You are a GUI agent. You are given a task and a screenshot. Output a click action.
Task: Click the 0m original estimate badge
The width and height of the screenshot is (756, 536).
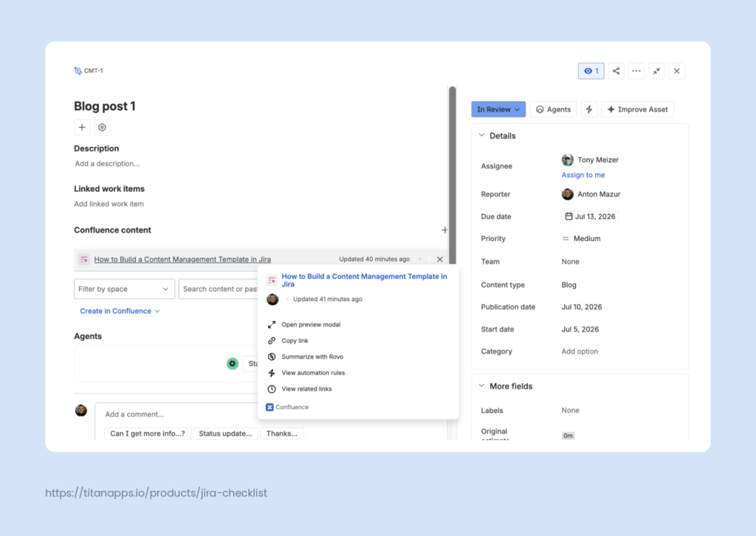pyautogui.click(x=568, y=436)
